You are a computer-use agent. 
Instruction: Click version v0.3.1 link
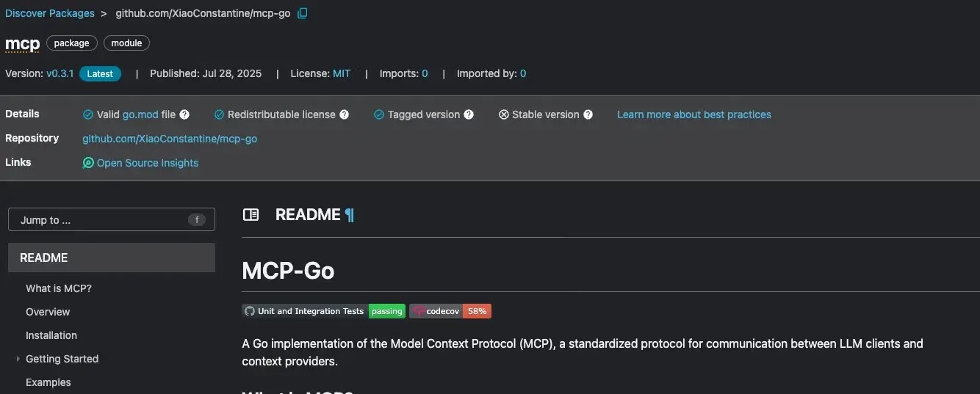60,73
